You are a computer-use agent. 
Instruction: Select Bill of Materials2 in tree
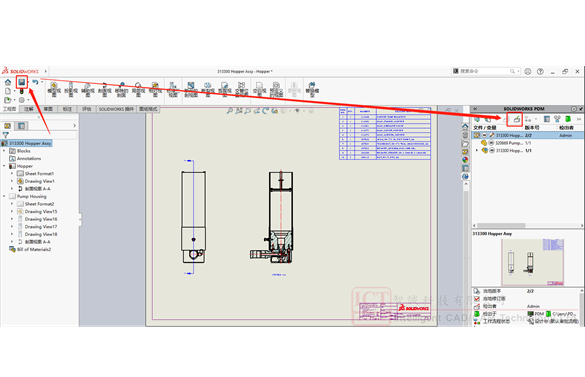pos(34,249)
